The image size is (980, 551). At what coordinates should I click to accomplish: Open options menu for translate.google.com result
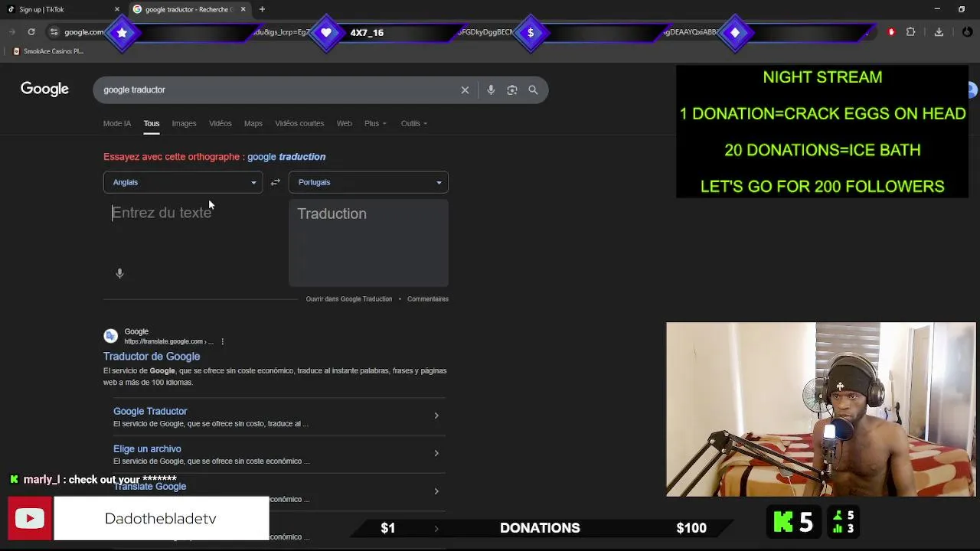click(x=222, y=341)
